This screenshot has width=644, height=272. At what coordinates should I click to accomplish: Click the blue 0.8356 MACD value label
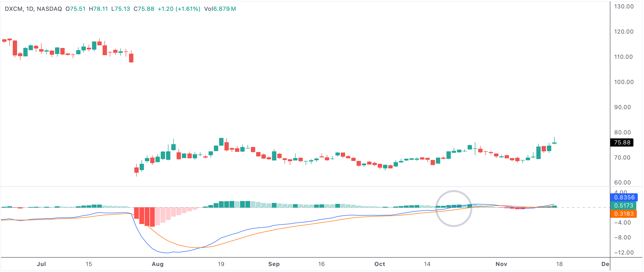pyautogui.click(x=624, y=197)
